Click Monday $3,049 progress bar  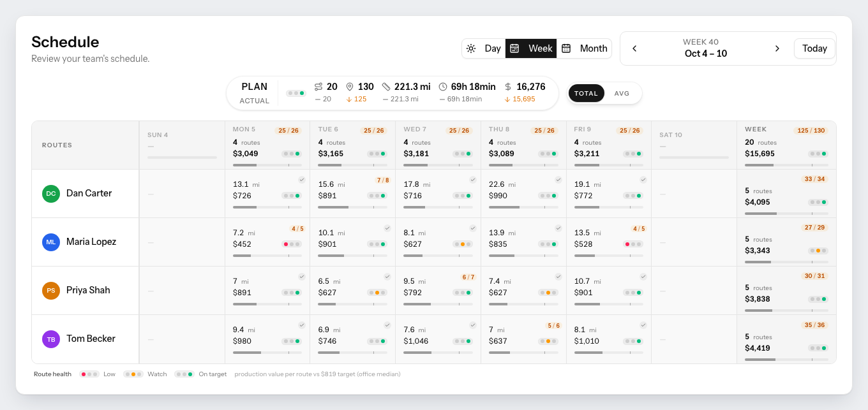point(267,165)
